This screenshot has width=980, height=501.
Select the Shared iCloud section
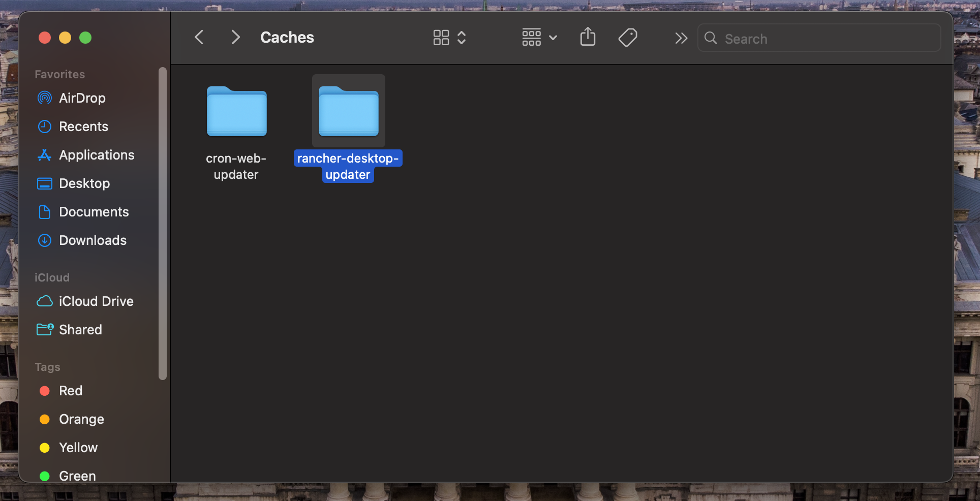pos(80,329)
